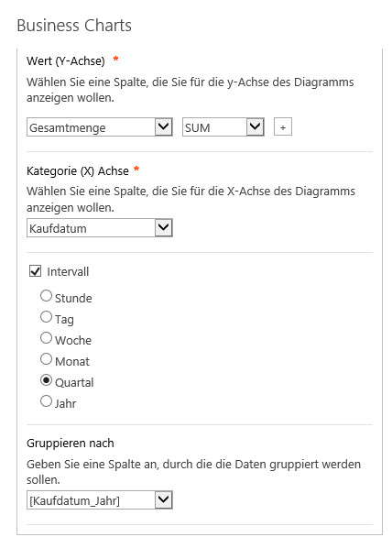Uncheck the Intervall checkbox
The height and width of the screenshot is (537, 392).
(36, 271)
